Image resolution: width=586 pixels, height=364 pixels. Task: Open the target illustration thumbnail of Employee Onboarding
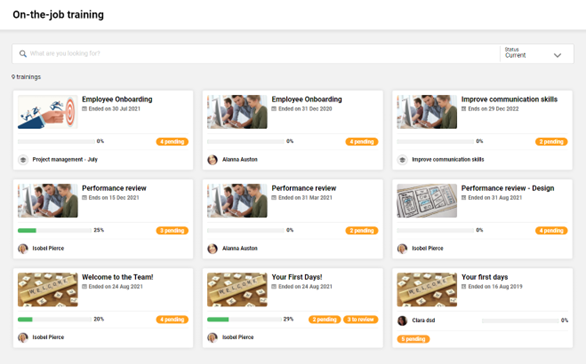point(48,112)
